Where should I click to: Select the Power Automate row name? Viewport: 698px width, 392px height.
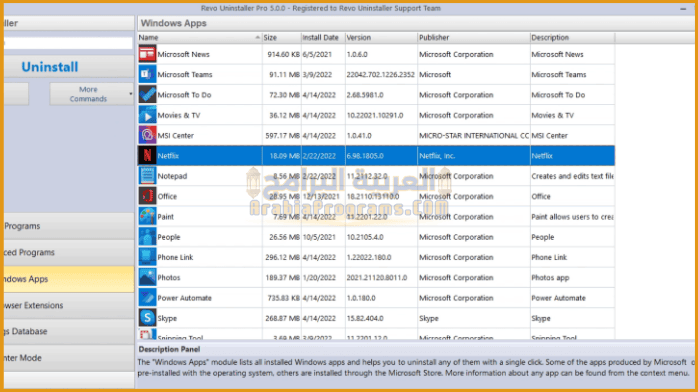click(184, 298)
